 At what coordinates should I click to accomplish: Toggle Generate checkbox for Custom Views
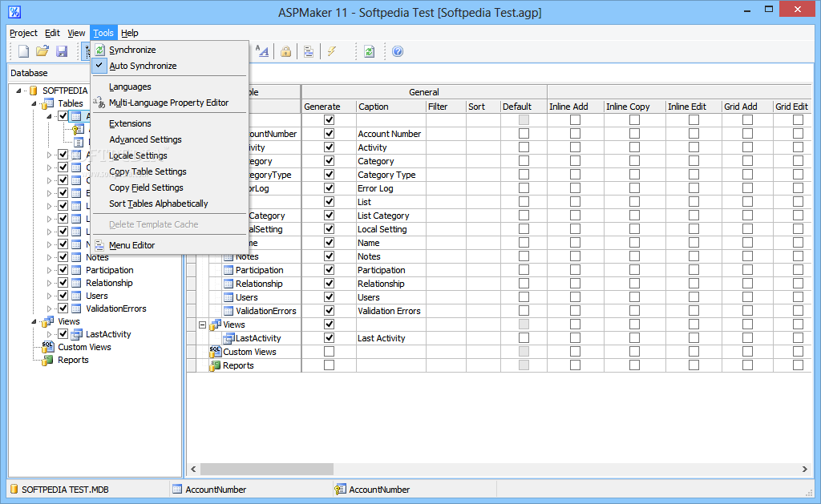pyautogui.click(x=329, y=351)
